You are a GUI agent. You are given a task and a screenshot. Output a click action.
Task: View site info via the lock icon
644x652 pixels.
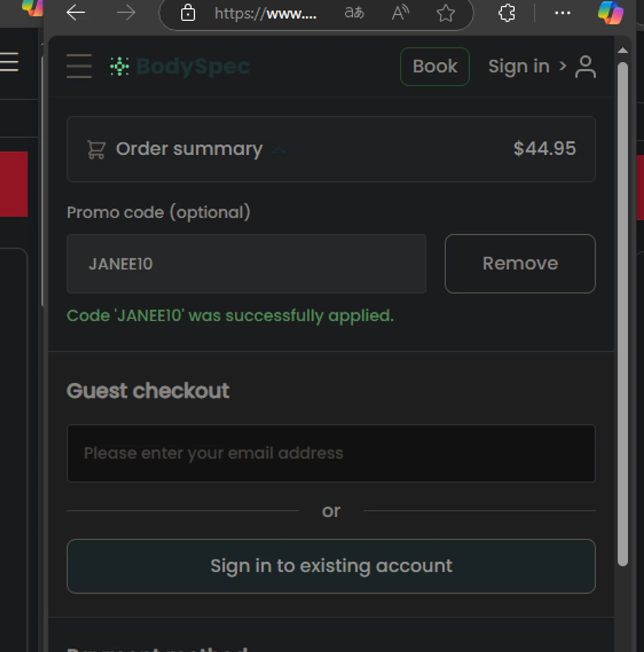pyautogui.click(x=188, y=13)
